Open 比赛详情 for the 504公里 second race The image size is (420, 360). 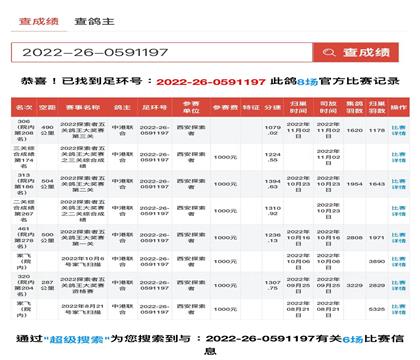click(399, 184)
